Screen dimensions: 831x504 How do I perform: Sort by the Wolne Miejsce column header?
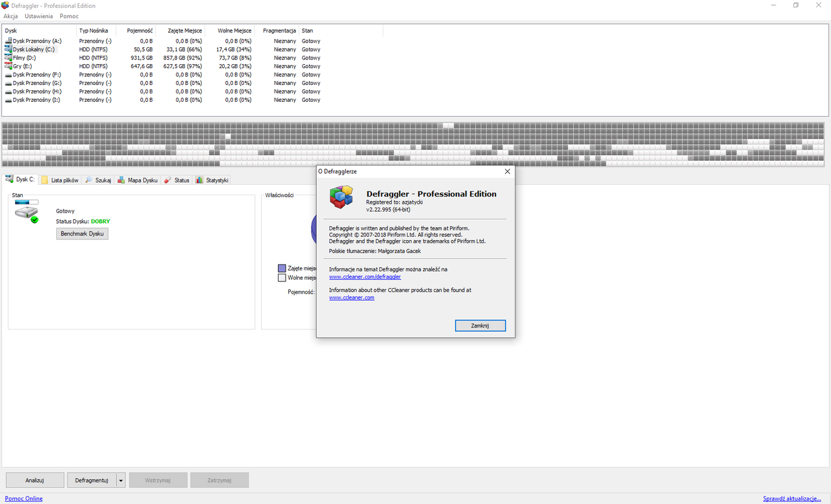229,30
